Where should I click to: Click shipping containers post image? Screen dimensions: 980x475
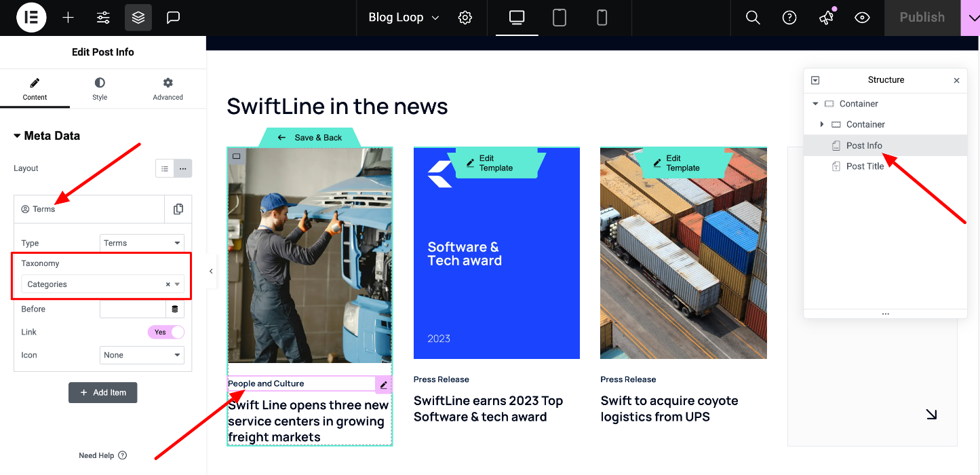(684, 253)
